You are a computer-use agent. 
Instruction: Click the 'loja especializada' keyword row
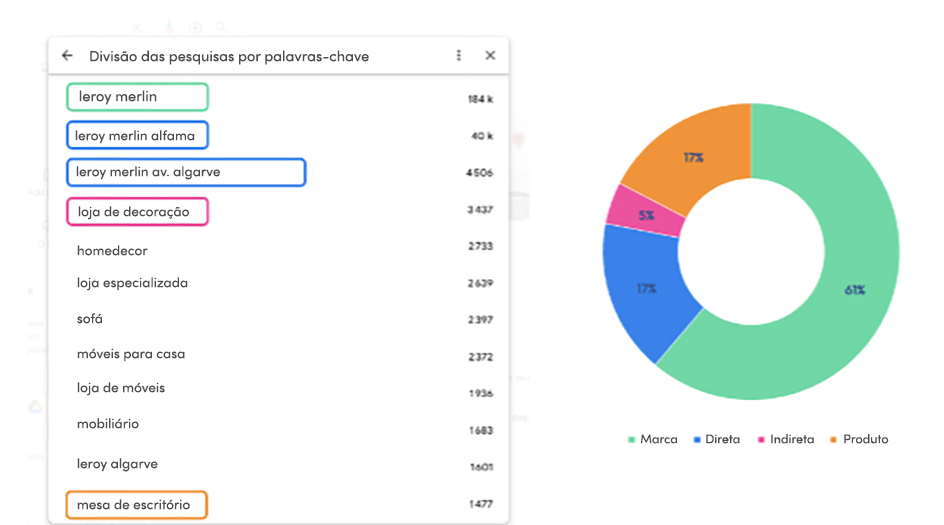(x=279, y=283)
